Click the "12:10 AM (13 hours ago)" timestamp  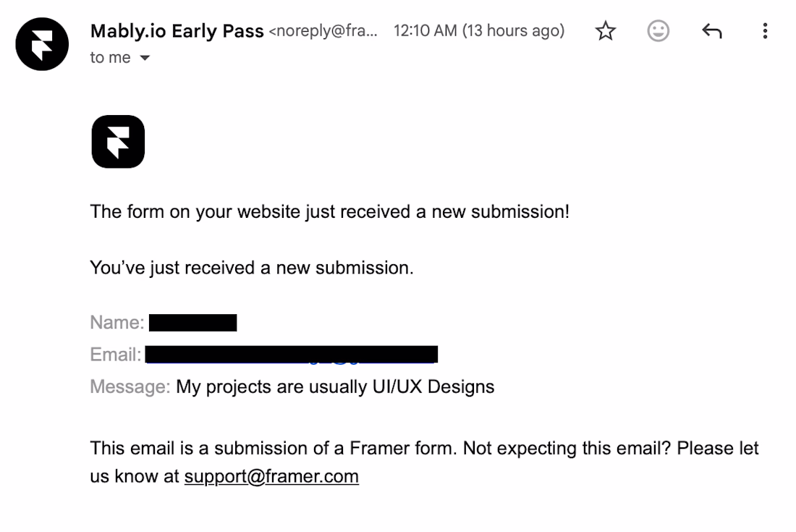pos(478,31)
